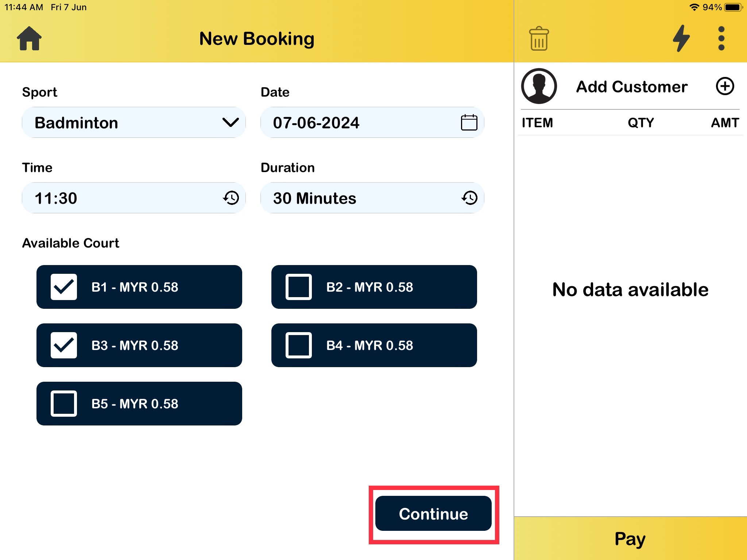The height and width of the screenshot is (560, 747).
Task: Open the calendar icon in Date field
Action: 469,122
